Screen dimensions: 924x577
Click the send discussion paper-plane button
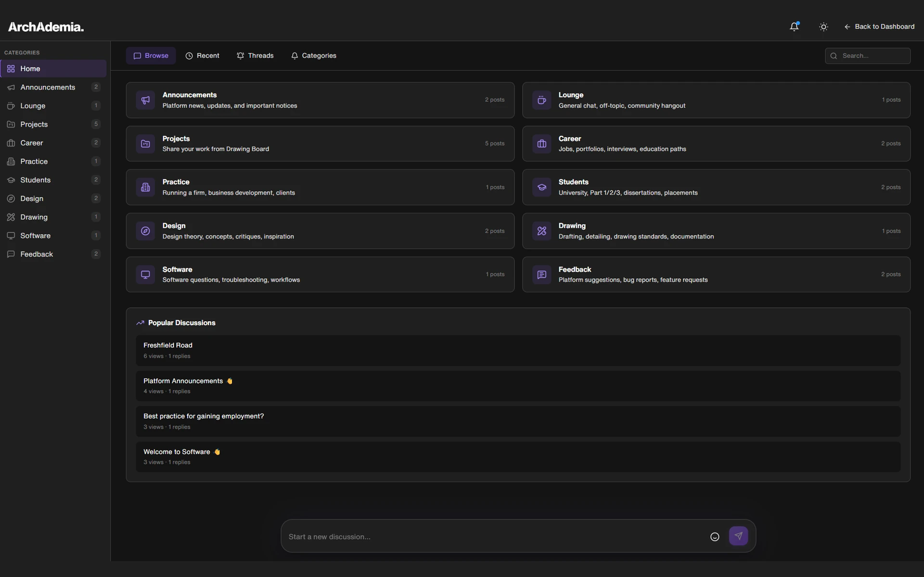click(738, 536)
